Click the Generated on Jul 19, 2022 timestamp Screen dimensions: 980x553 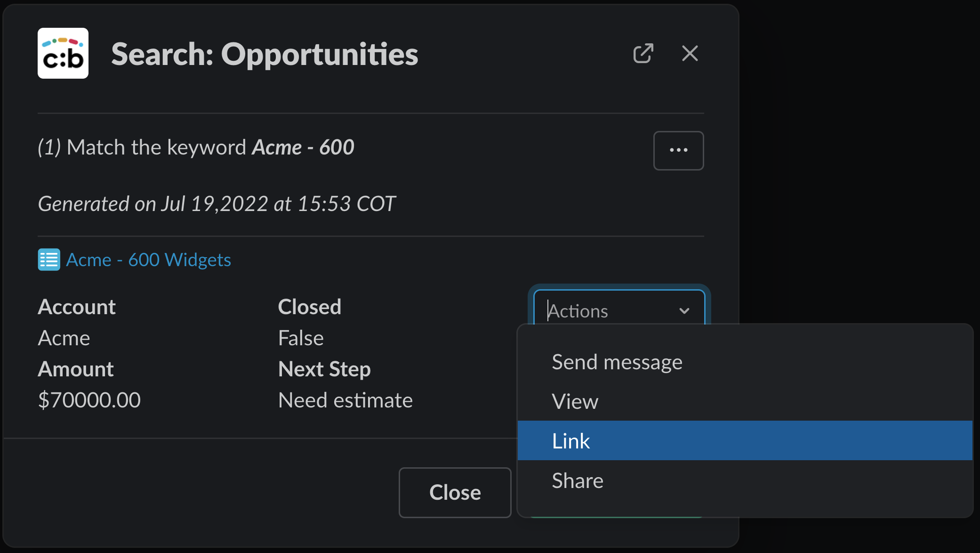[217, 204]
